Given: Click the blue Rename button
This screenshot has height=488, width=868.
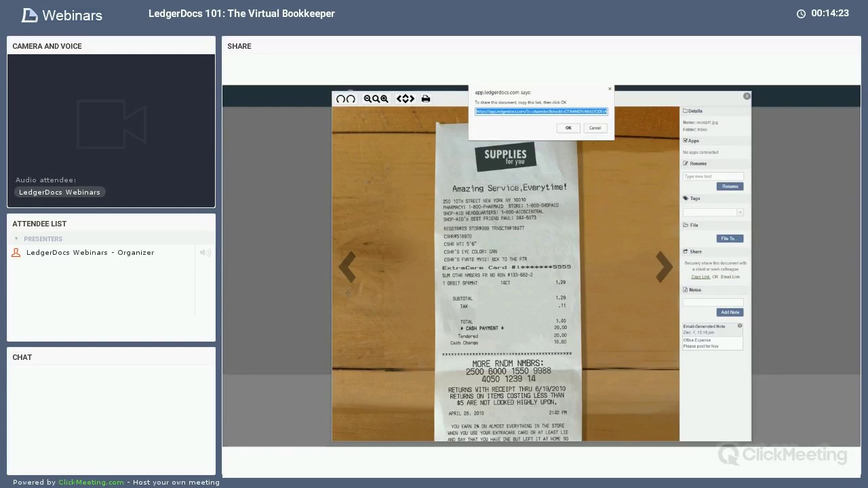Looking at the screenshot, I should point(730,186).
